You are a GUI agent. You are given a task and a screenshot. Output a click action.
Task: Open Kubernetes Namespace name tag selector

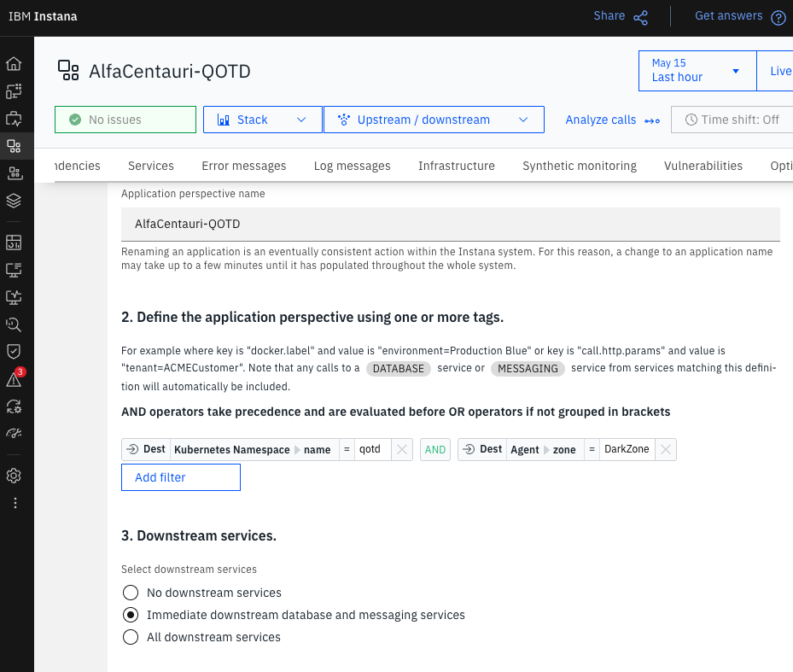(254, 449)
